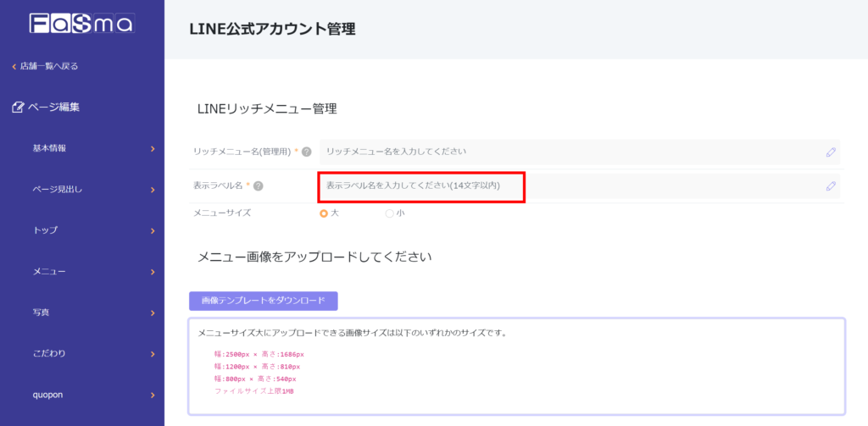Select menu size 大 radio button
This screenshot has height=426, width=868.
click(x=324, y=213)
